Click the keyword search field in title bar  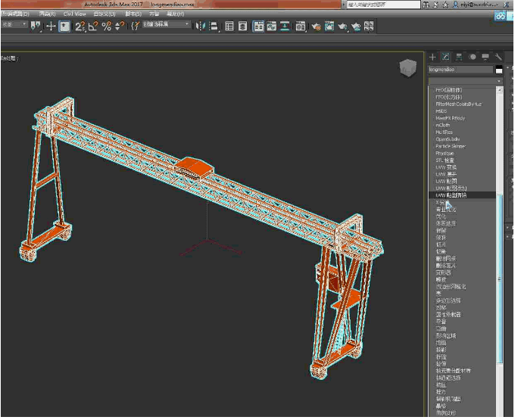[384, 5]
